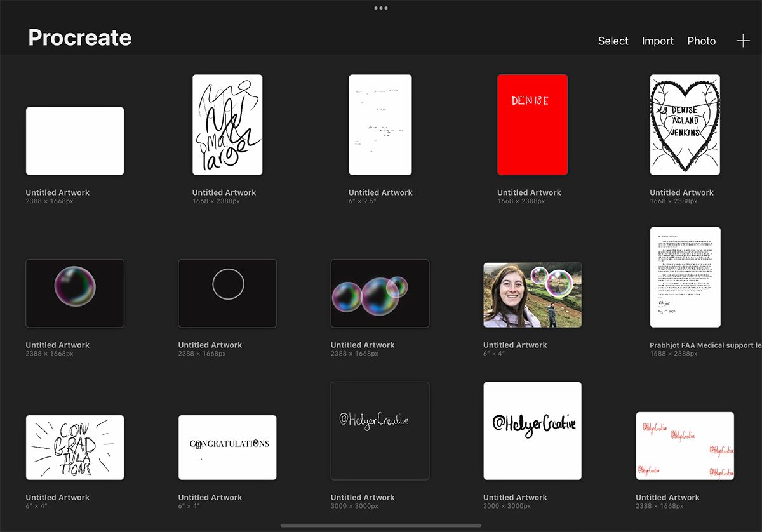Open the empty circle outline artwork
This screenshot has width=762, height=532.
click(227, 293)
